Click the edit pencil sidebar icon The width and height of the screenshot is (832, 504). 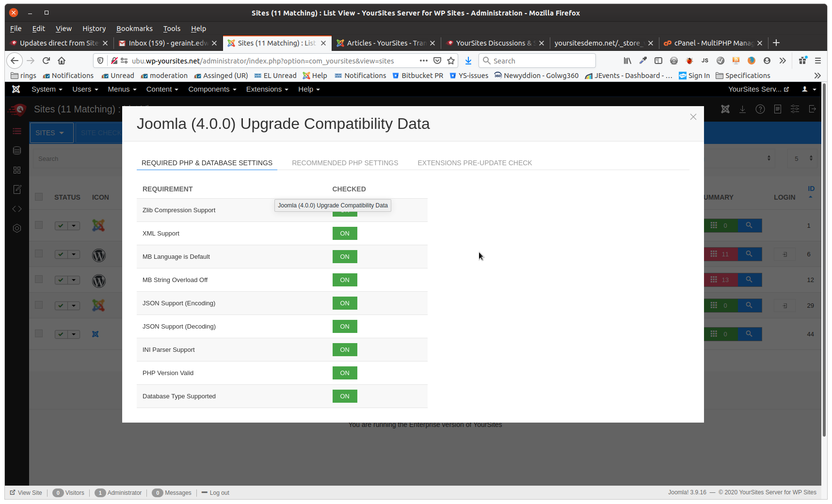17,189
